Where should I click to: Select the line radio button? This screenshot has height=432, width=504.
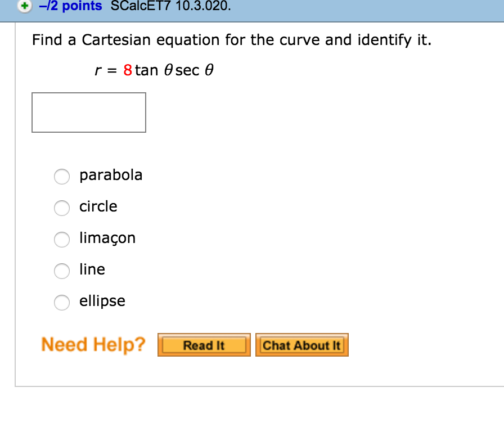(x=62, y=271)
